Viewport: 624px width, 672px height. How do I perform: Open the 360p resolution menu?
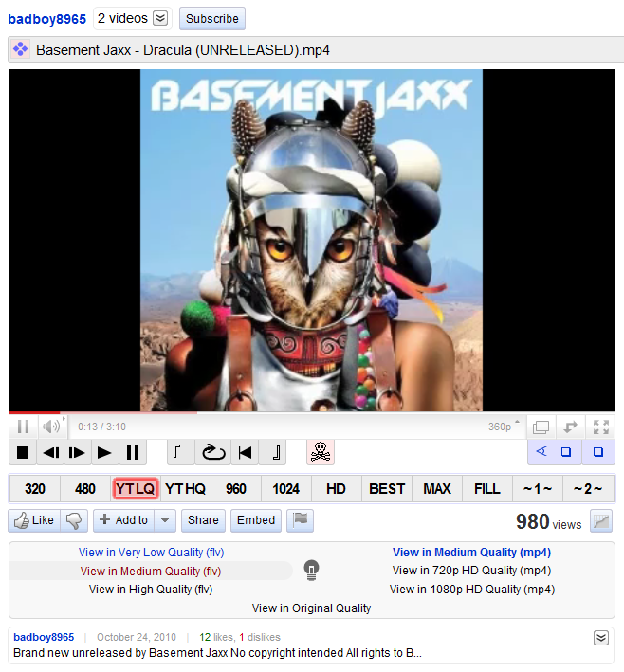coord(503,427)
